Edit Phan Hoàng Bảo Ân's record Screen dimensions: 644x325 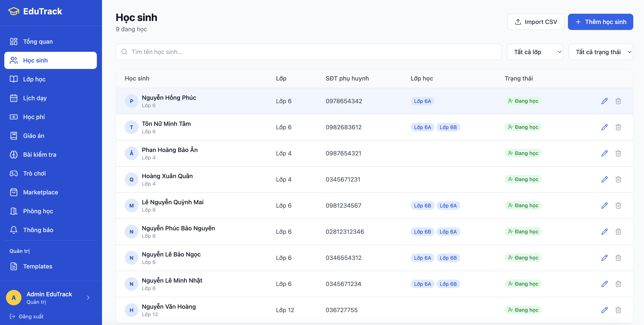pyautogui.click(x=604, y=153)
